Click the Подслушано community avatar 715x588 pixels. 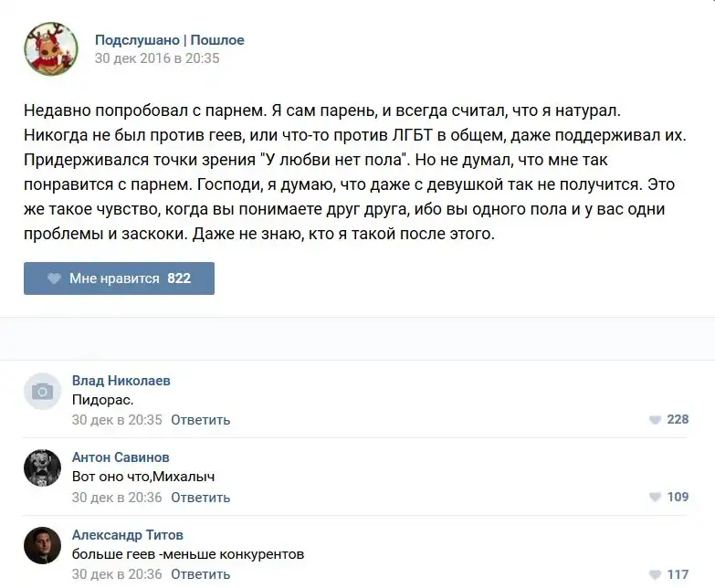[x=50, y=49]
